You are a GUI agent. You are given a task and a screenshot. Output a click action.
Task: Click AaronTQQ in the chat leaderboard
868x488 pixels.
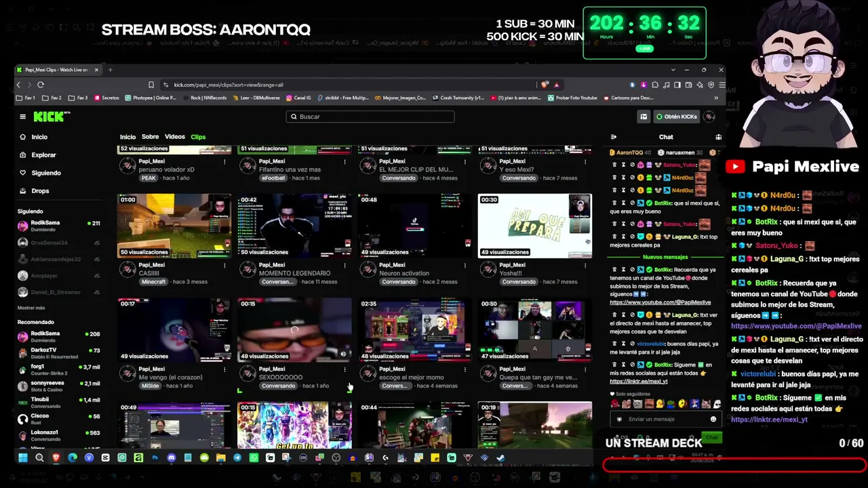click(629, 152)
